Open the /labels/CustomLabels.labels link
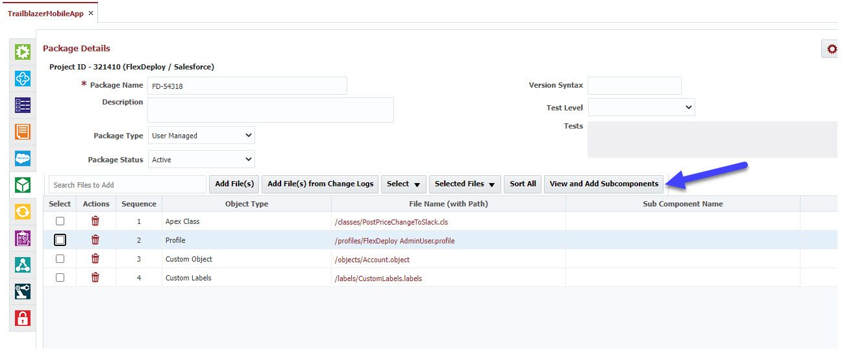Screen dimensions: 868x359 pyautogui.click(x=378, y=279)
